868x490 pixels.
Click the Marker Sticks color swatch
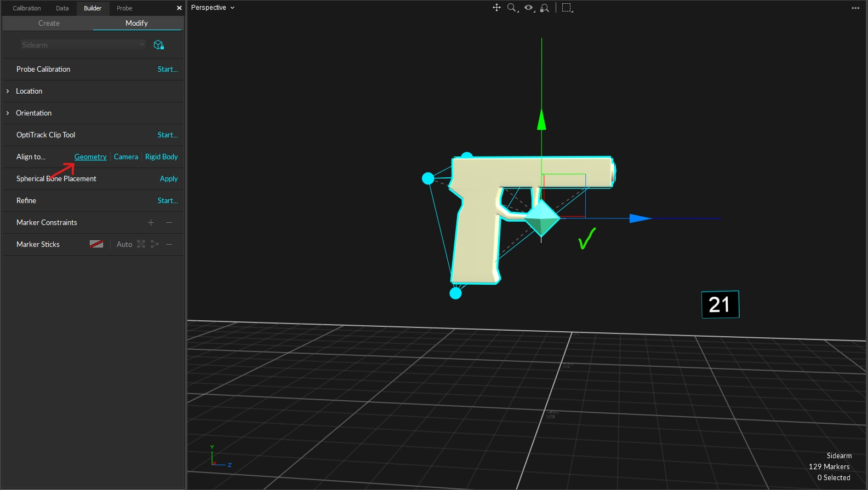96,244
